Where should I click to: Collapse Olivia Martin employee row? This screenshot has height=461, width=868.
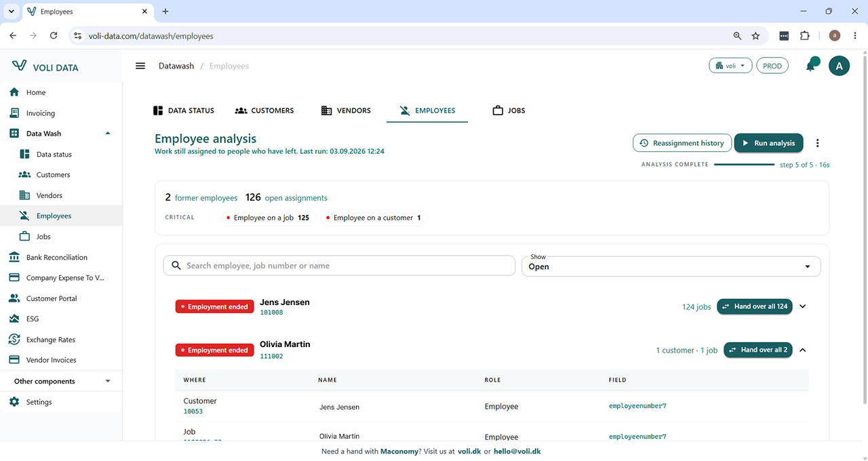click(803, 350)
